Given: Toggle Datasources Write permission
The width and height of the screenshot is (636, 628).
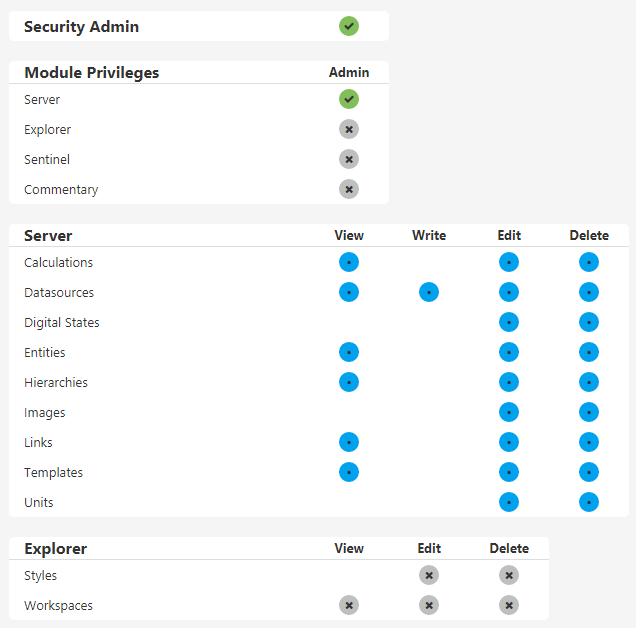Looking at the screenshot, I should (428, 292).
